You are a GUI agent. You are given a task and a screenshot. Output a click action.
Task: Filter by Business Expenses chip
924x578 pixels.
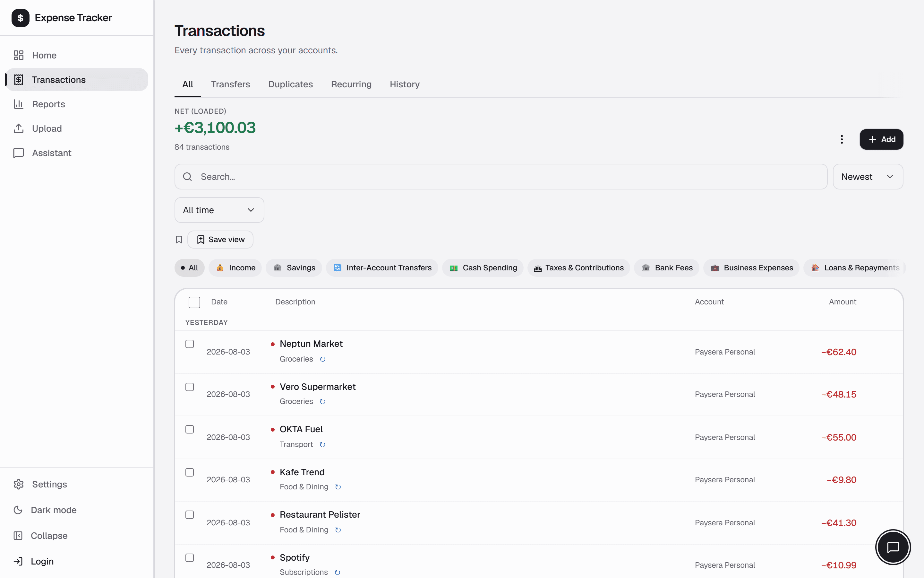click(751, 268)
